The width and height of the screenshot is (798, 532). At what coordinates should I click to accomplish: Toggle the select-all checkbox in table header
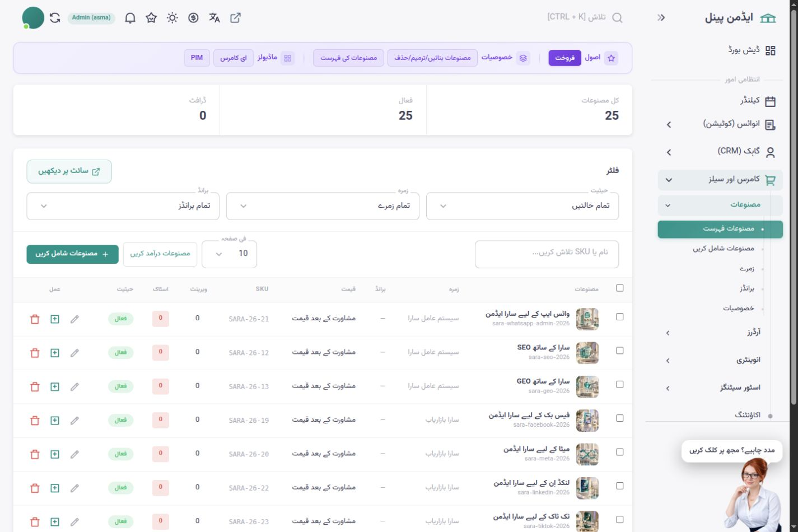click(x=619, y=288)
